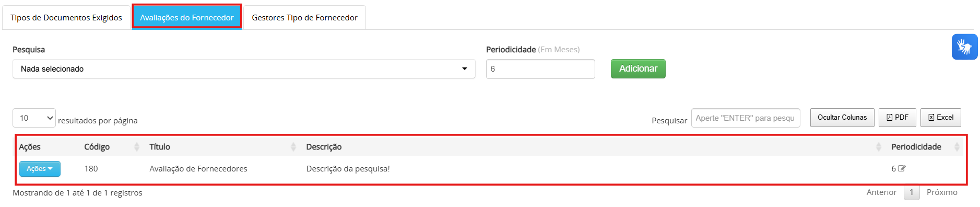The height and width of the screenshot is (207, 980).
Task: Open the sign language accessibility widget
Action: click(964, 47)
